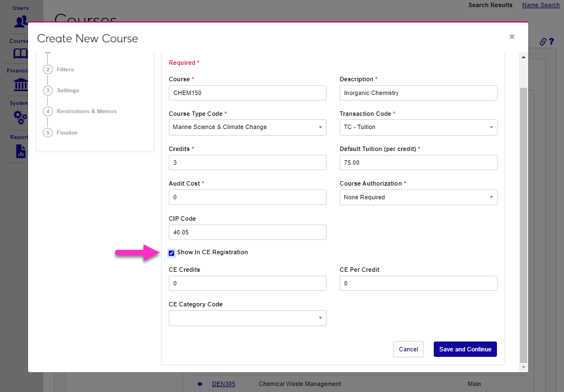The height and width of the screenshot is (392, 564).
Task: Open the Courses book icon
Action: [20, 54]
